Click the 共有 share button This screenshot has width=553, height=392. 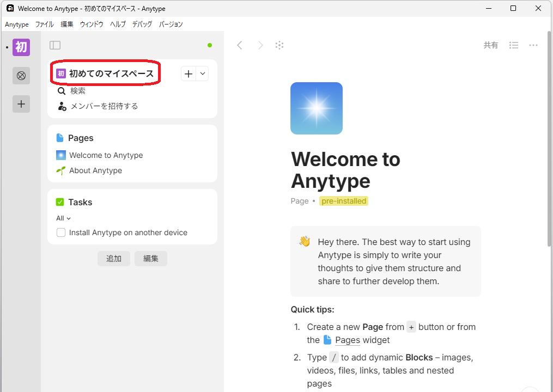(490, 45)
